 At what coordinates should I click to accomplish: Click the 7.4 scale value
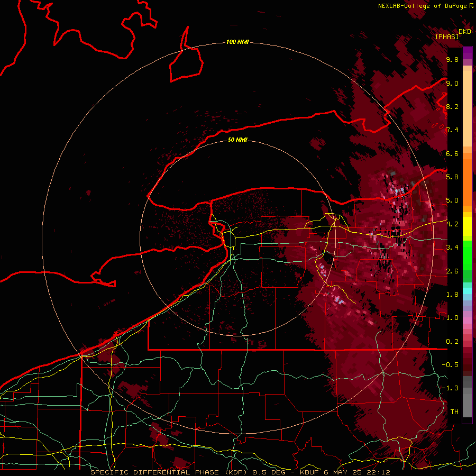pyautogui.click(x=452, y=130)
